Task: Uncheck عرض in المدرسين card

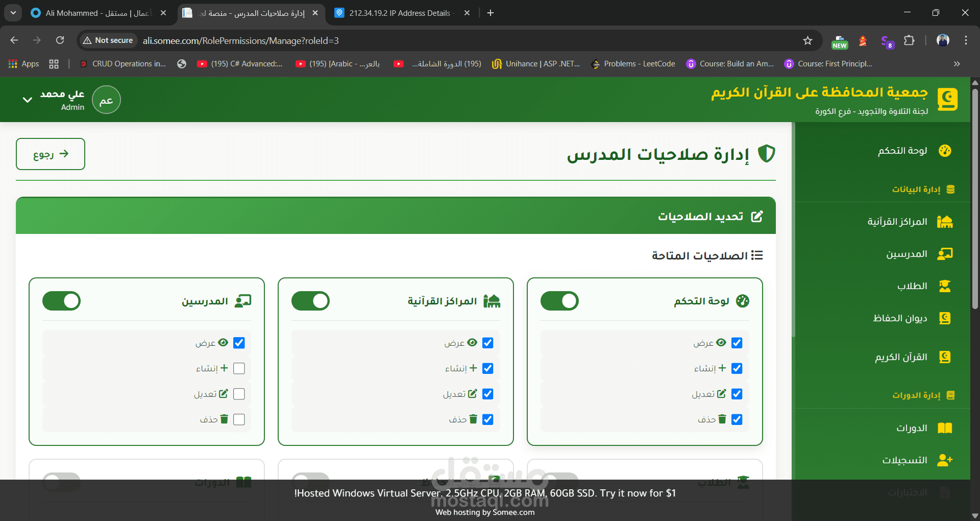Action: 239,343
